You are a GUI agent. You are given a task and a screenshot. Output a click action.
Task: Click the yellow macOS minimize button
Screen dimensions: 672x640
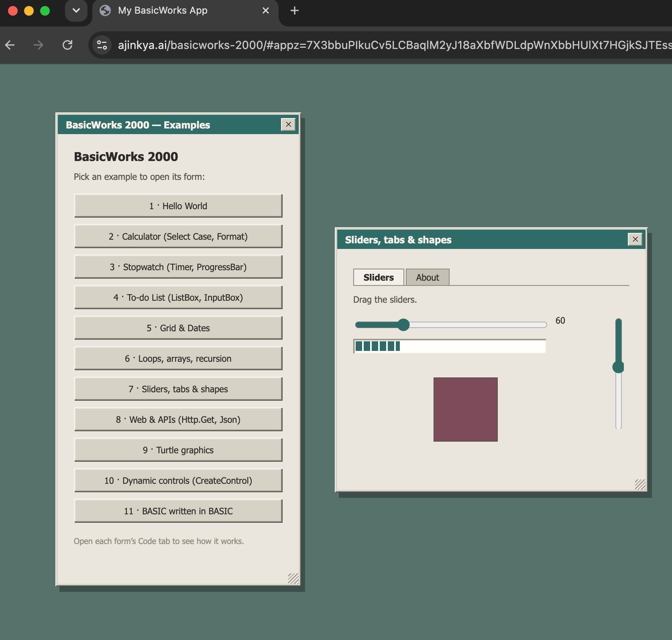(x=29, y=11)
